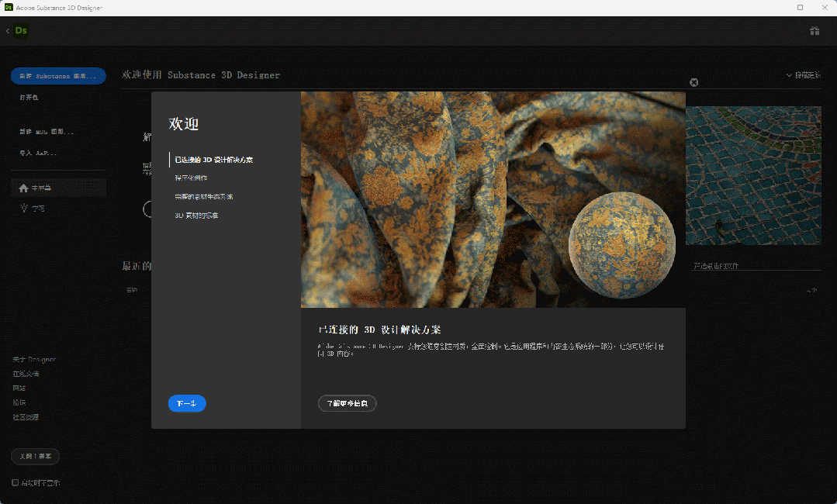Close the welcome dialog with X icon
Screen dimensions: 837x504
[694, 82]
